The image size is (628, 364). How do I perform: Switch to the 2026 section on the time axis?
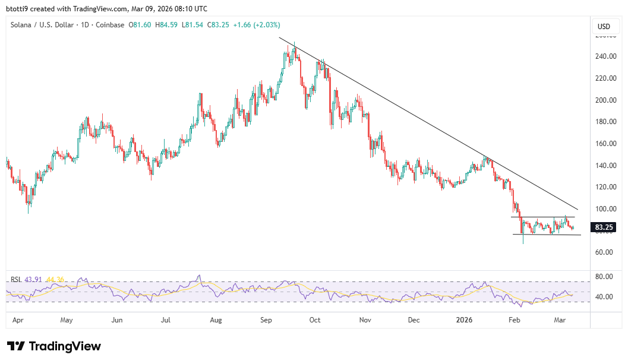point(463,319)
